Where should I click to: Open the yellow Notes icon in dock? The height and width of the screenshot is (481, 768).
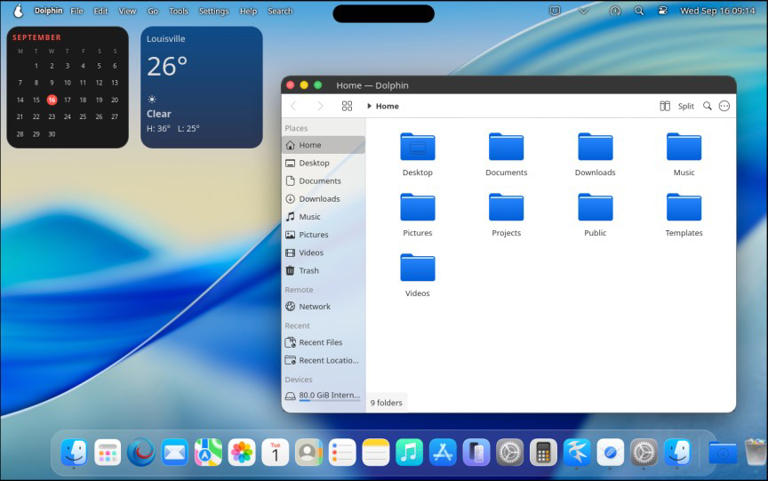(x=376, y=452)
